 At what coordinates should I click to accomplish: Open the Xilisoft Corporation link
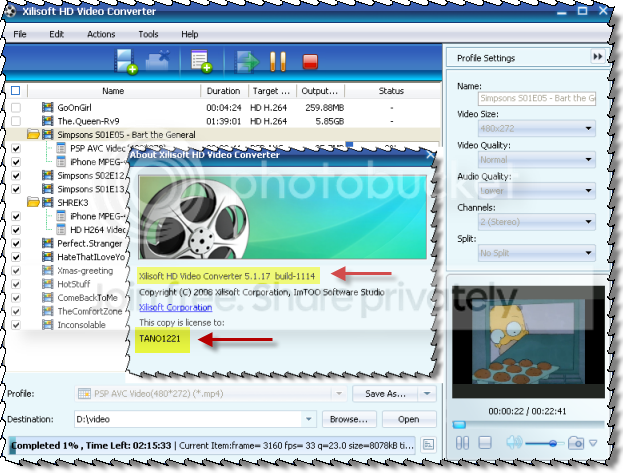tap(175, 307)
